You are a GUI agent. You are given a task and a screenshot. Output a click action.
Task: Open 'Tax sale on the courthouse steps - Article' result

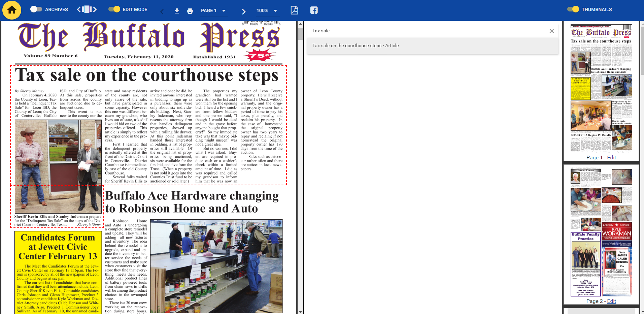tap(433, 45)
